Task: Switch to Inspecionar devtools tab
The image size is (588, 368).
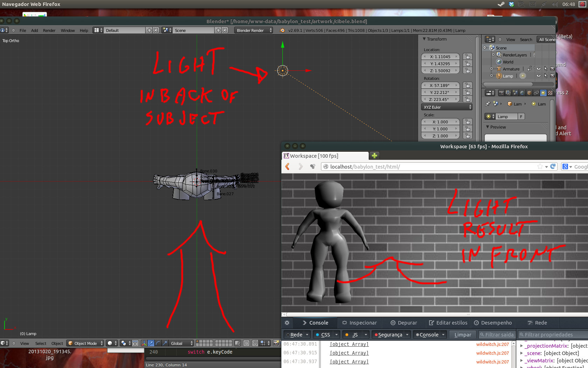Action: (x=359, y=323)
